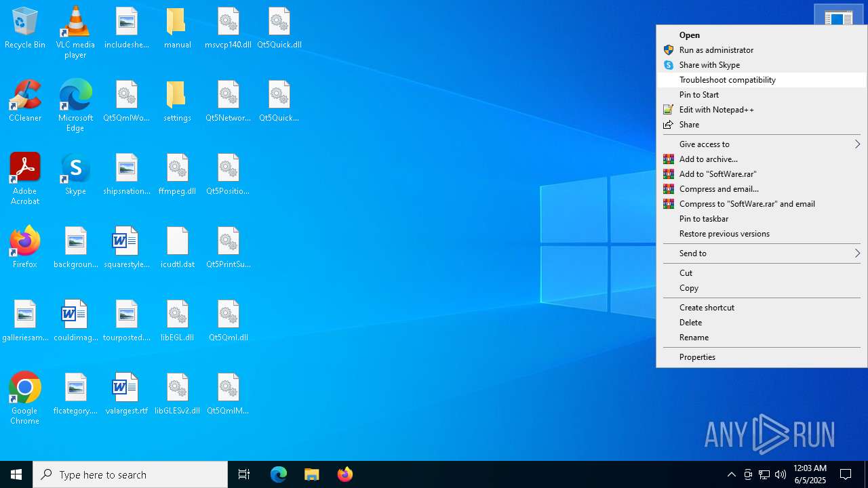The height and width of the screenshot is (488, 868).
Task: Open the Windows Start menu
Action: pos(16,474)
